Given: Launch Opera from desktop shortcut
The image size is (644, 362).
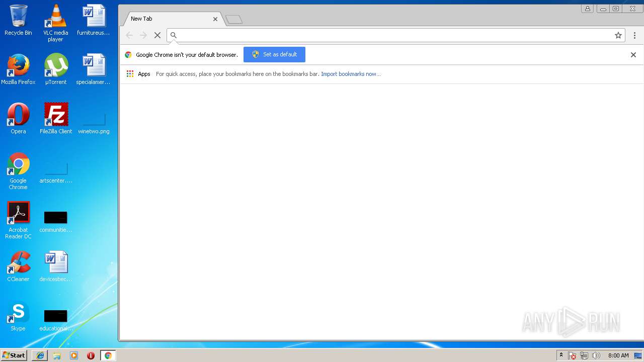Looking at the screenshot, I should [x=18, y=119].
